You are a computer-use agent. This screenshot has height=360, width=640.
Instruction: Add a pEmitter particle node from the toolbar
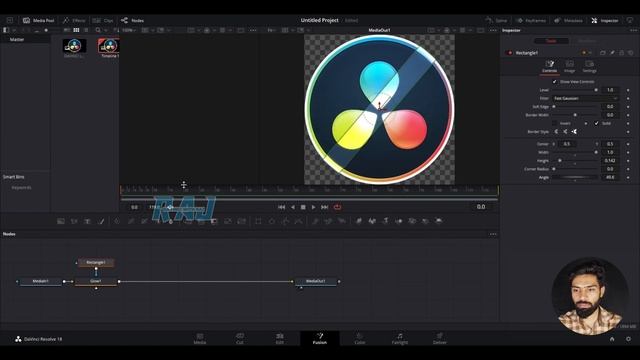(315, 221)
